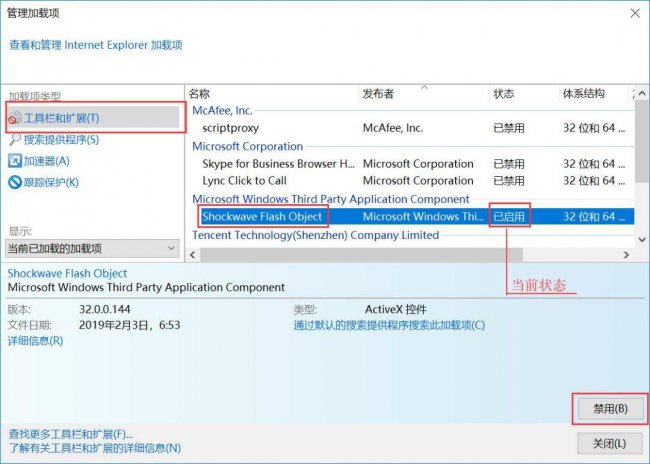The height and width of the screenshot is (464, 650).
Task: Click the version value 32.0.0.144
Action: click(104, 309)
